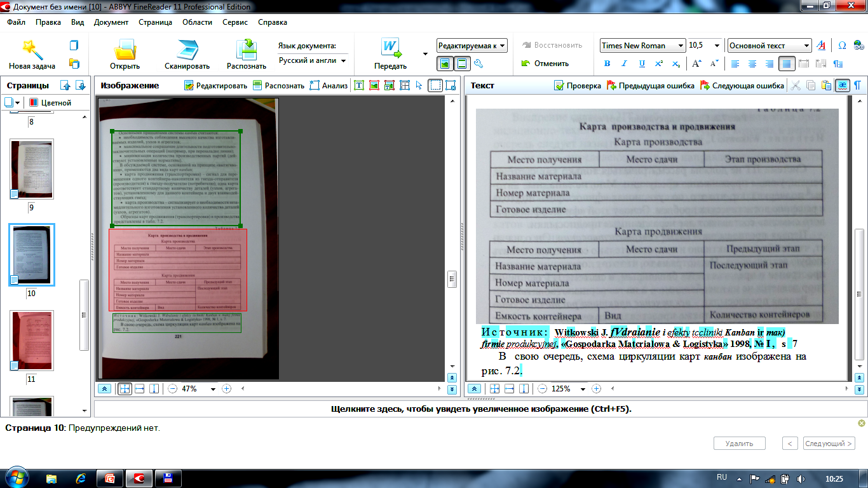Toggle Underline formatting
Image resolution: width=868 pixels, height=488 pixels.
pos(642,64)
